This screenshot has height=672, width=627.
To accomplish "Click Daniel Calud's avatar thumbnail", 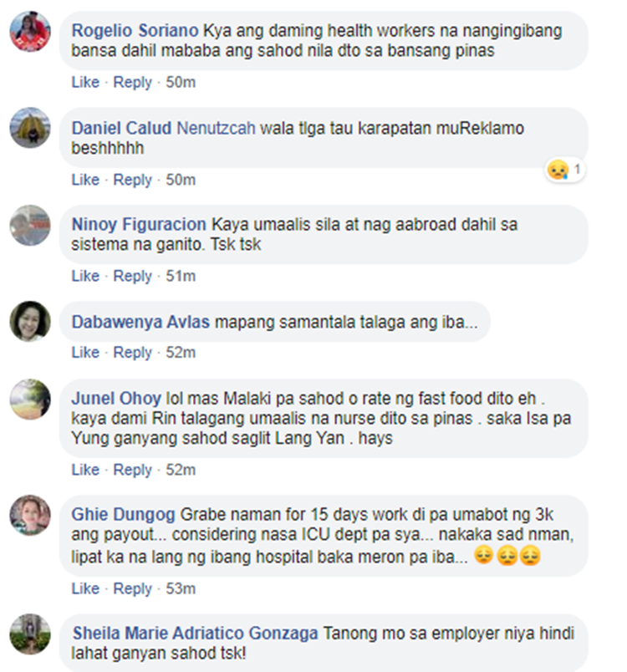I will [x=30, y=128].
